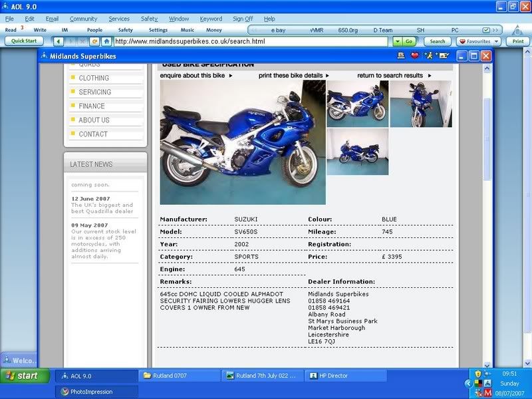
Task: Click the URL address field
Action: click(251, 41)
